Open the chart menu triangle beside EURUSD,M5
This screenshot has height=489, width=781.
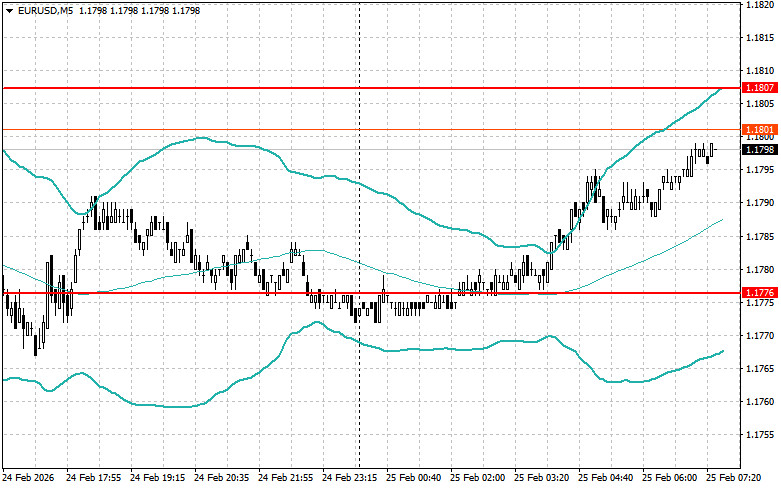coord(10,10)
